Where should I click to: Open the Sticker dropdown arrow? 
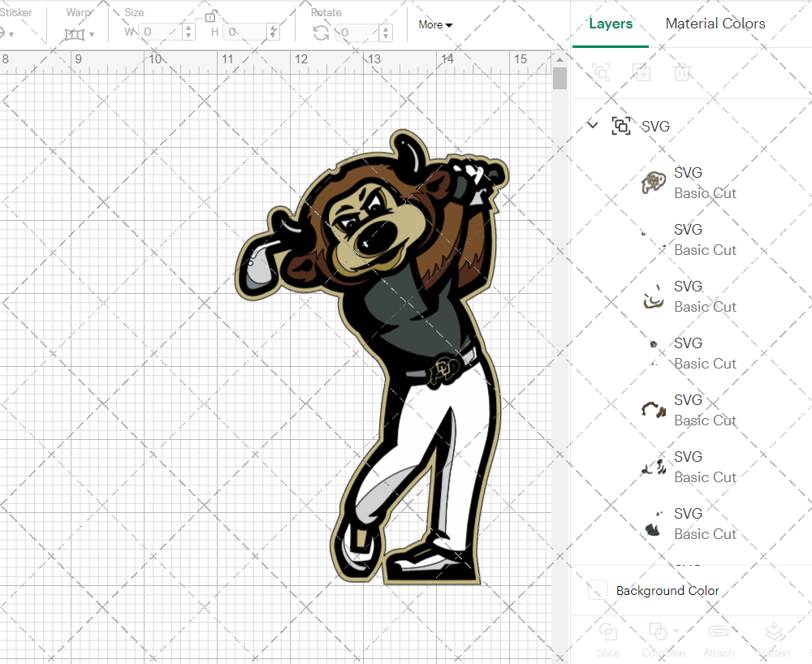point(11,35)
